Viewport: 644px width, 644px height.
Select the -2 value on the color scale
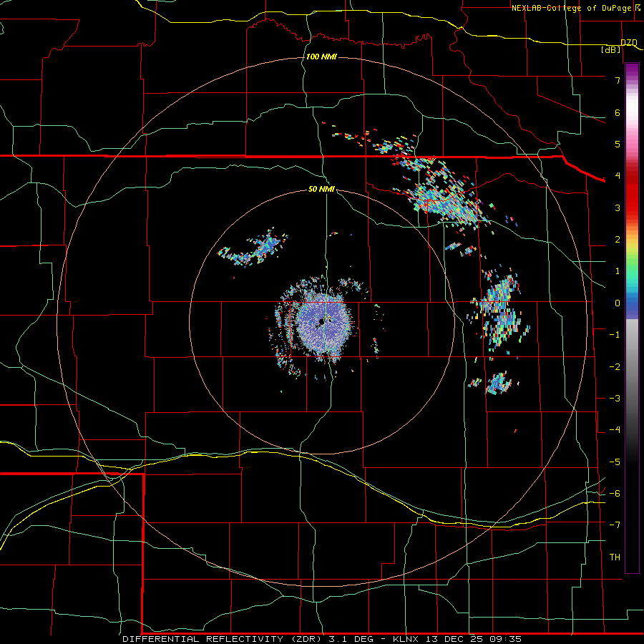[615, 367]
